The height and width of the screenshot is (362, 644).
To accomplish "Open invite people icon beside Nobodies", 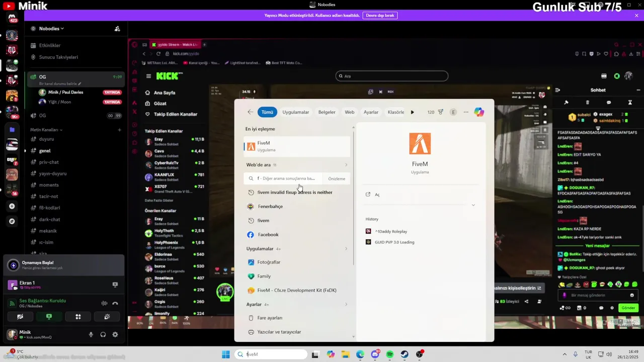I will click(117, 29).
